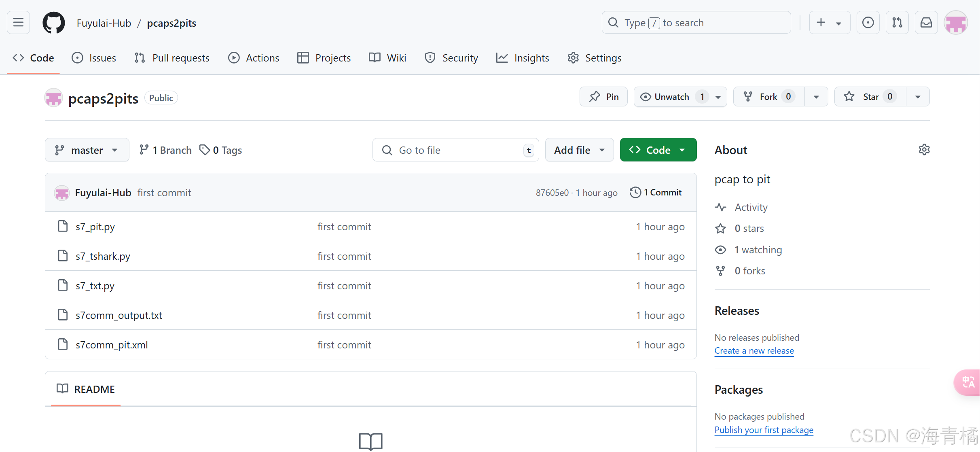Open the repository Settings tab
The height and width of the screenshot is (452, 980).
point(595,58)
